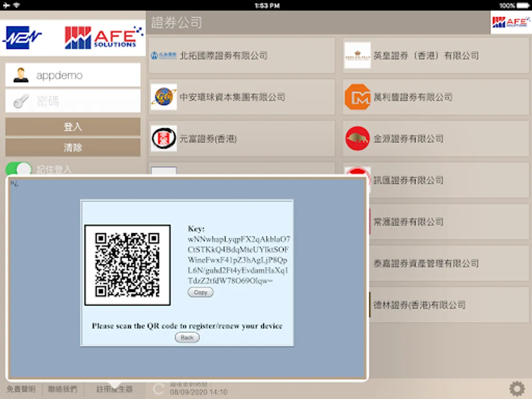Copy the registration key

pos(200,292)
